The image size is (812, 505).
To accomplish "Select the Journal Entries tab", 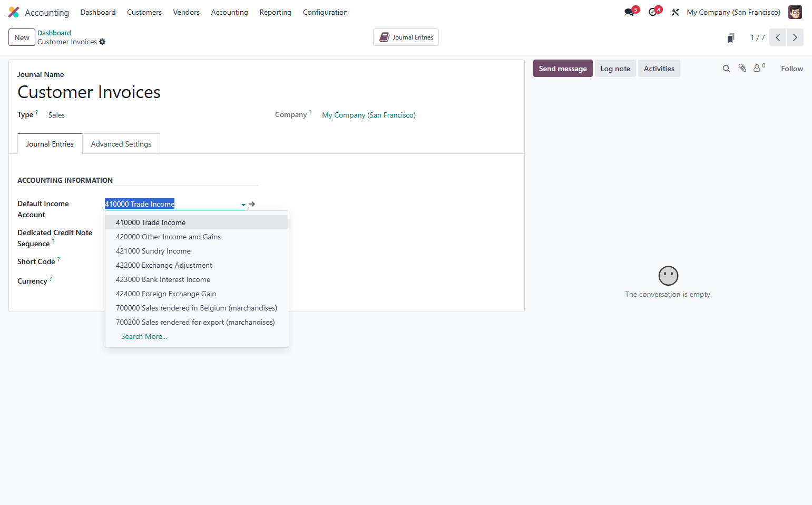I will (x=50, y=144).
